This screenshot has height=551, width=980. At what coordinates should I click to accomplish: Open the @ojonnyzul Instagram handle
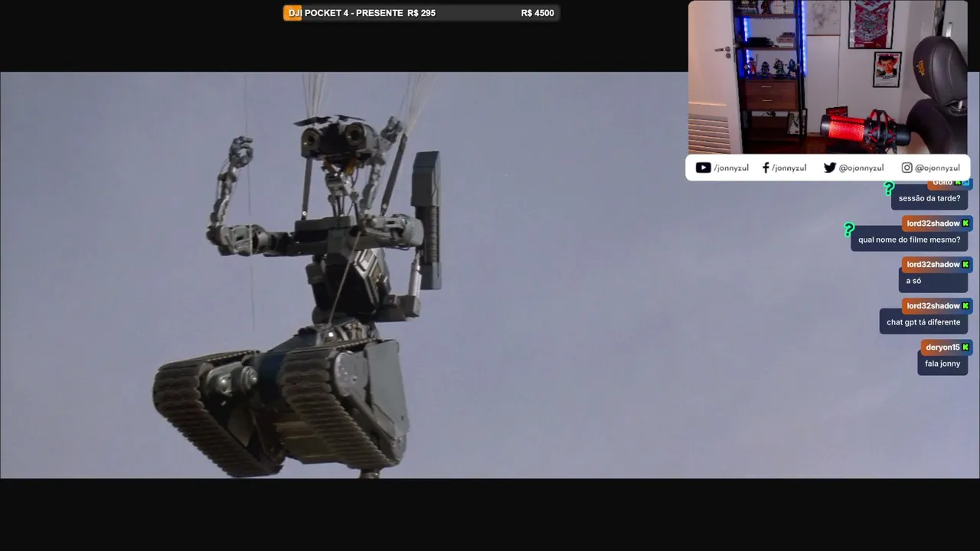coord(938,168)
